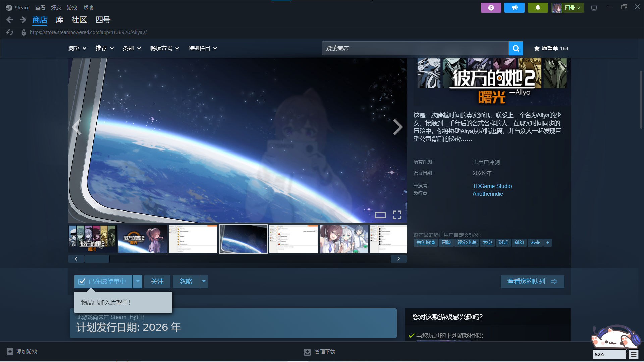The height and width of the screenshot is (362, 644).
Task: Click the Add a Game plus icon
Action: [x=10, y=352]
